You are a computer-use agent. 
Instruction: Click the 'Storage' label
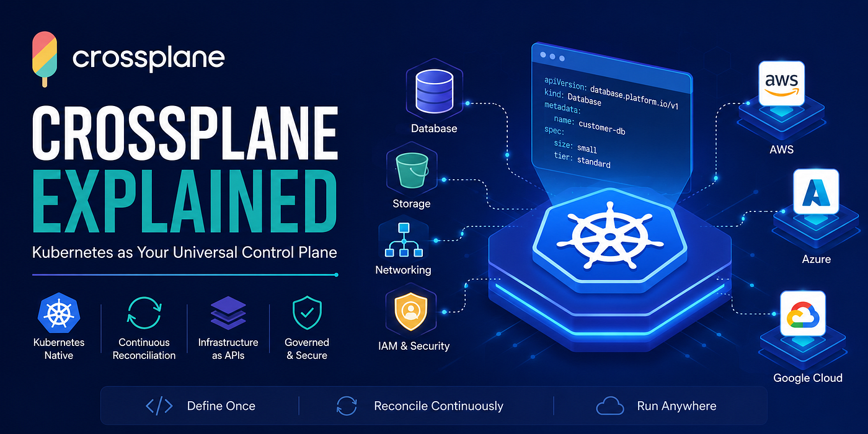pos(411,203)
